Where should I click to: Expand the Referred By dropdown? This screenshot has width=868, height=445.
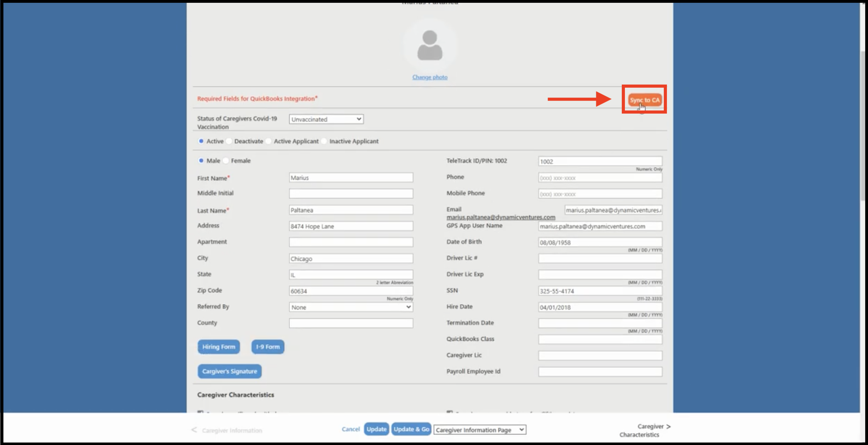[x=350, y=307]
